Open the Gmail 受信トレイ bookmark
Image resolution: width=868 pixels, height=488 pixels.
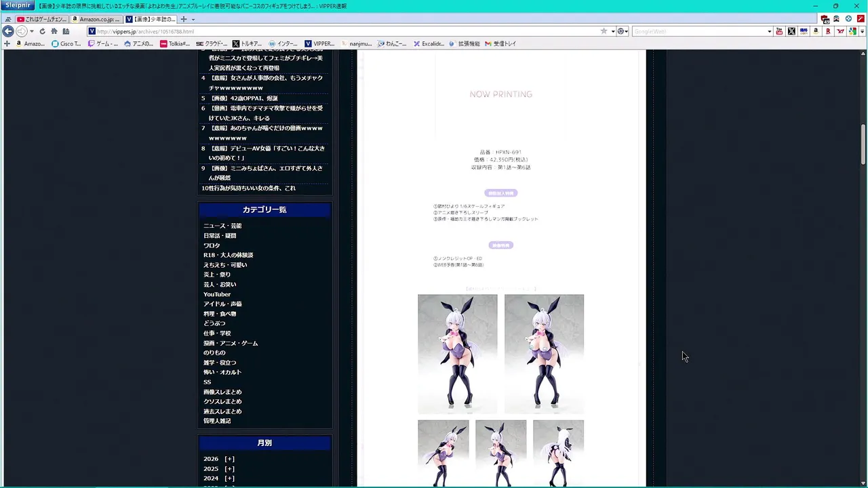click(x=500, y=43)
